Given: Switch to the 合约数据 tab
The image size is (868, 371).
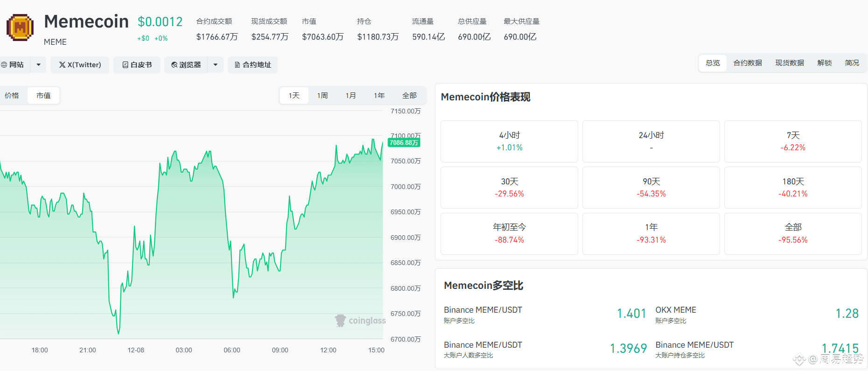Looking at the screenshot, I should tap(748, 63).
